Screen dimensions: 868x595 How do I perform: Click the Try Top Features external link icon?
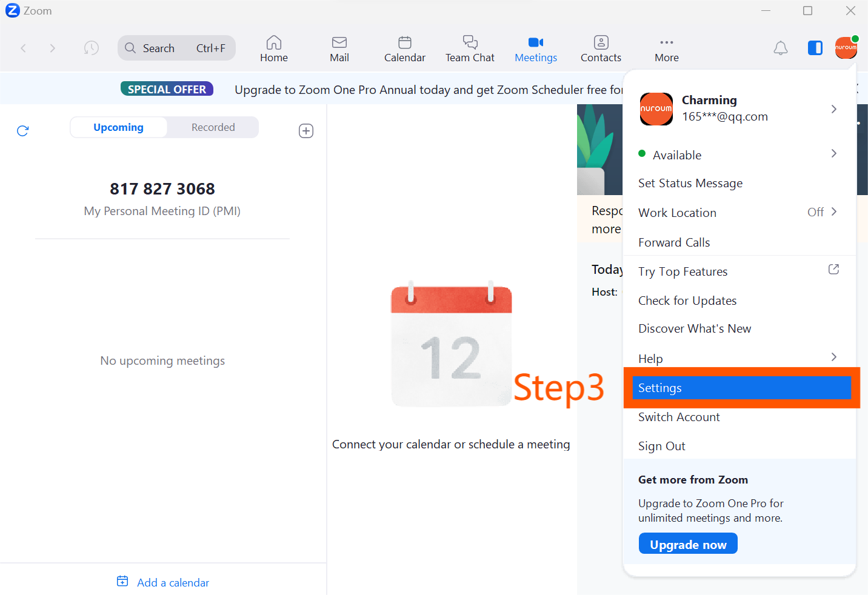pyautogui.click(x=833, y=269)
